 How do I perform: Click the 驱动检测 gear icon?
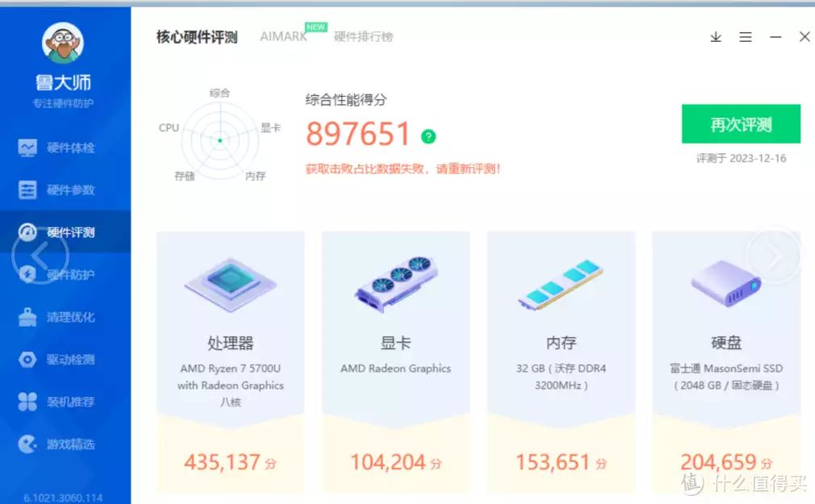coord(27,359)
